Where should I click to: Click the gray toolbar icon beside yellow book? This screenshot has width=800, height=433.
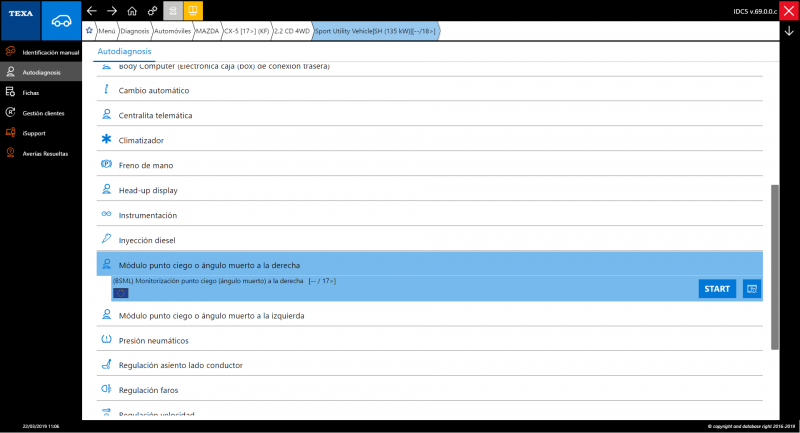pyautogui.click(x=173, y=11)
